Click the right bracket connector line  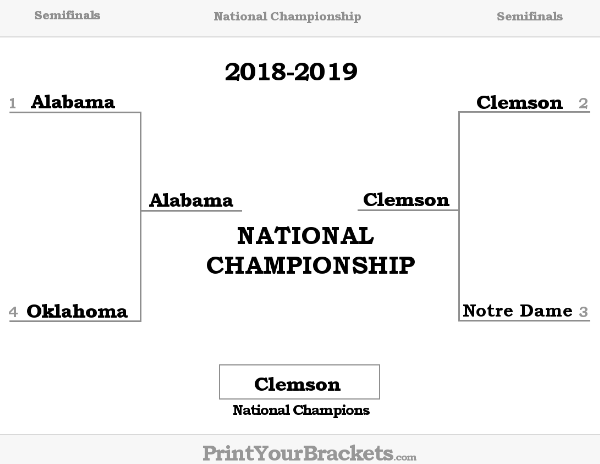(459, 217)
